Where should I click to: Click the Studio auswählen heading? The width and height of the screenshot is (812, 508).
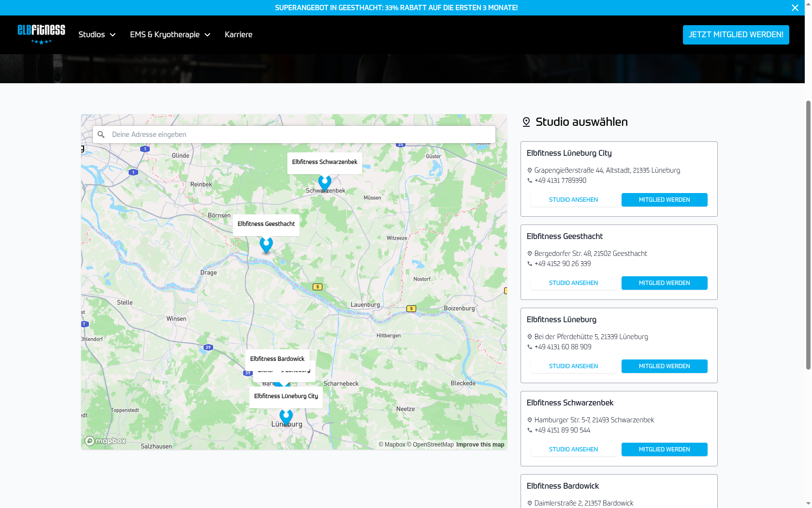coord(581,122)
